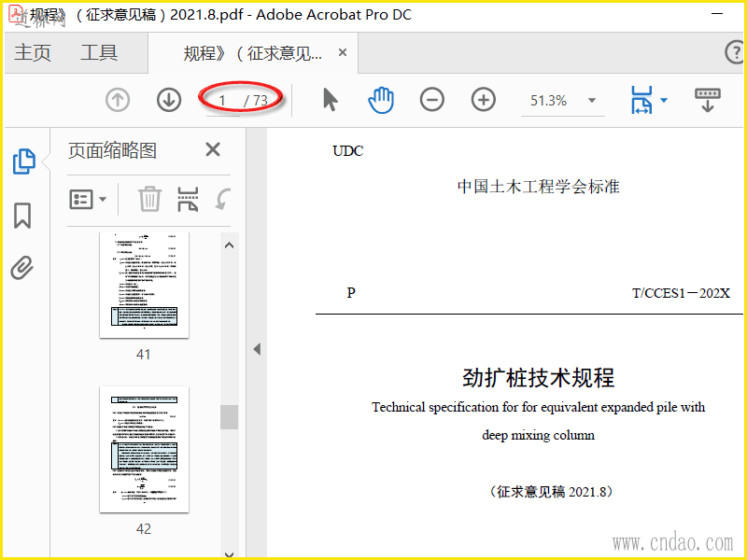Switch to the 主页 tab

pyautogui.click(x=33, y=52)
